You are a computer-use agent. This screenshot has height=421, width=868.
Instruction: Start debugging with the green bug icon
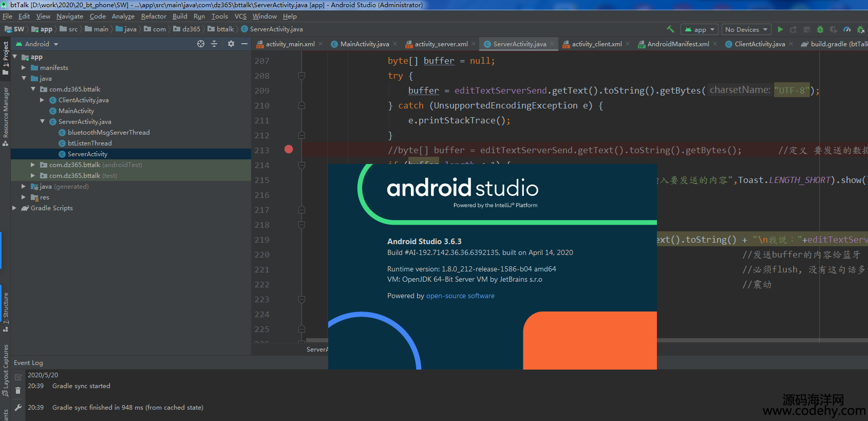pyautogui.click(x=820, y=29)
